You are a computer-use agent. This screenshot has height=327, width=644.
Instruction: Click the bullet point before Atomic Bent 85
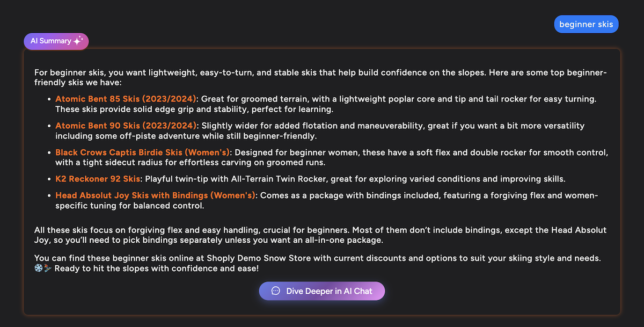click(x=49, y=99)
